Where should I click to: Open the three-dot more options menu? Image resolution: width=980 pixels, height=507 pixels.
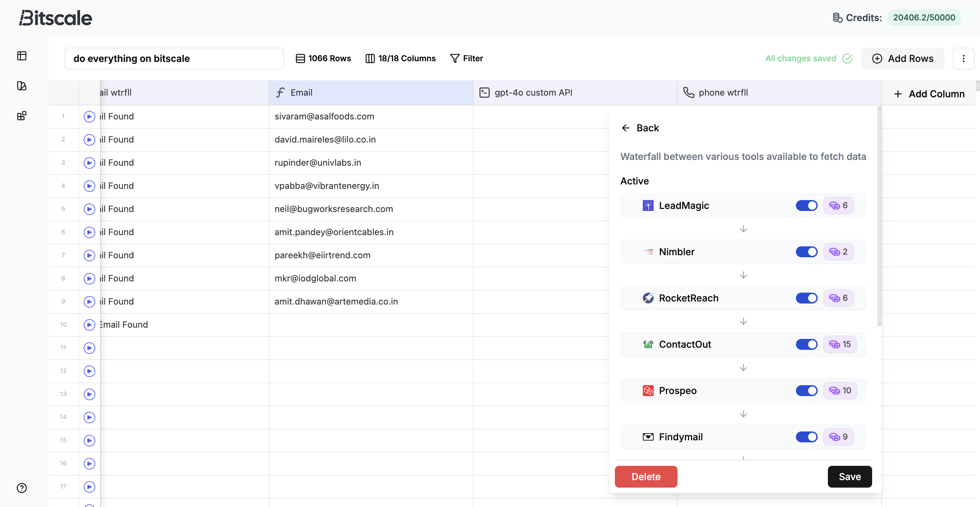click(x=963, y=59)
